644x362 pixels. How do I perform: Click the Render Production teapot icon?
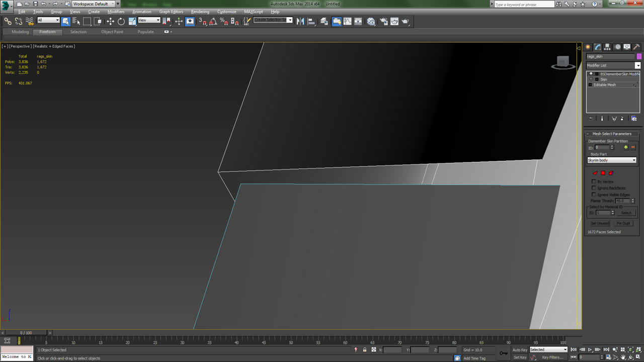[x=406, y=21]
